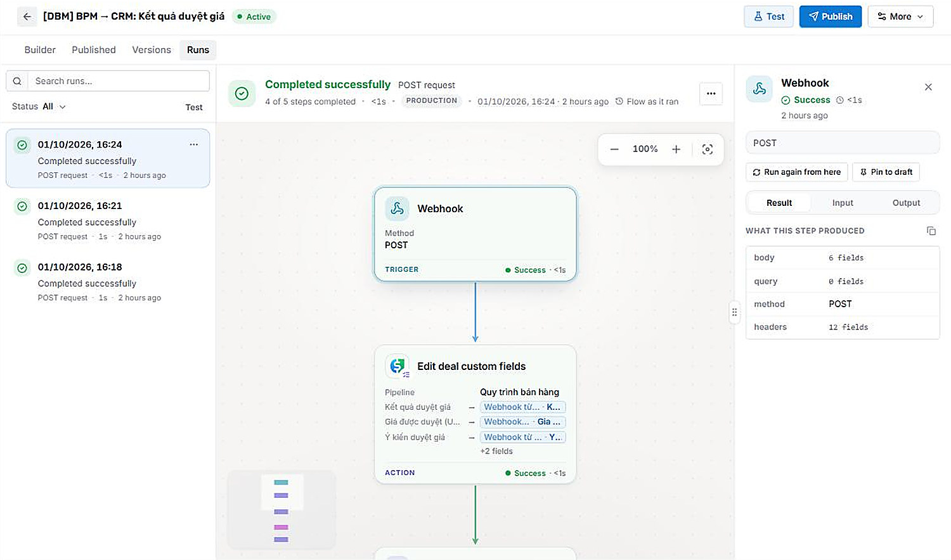This screenshot has width=951, height=560.
Task: Click Run again from here
Action: tap(797, 172)
